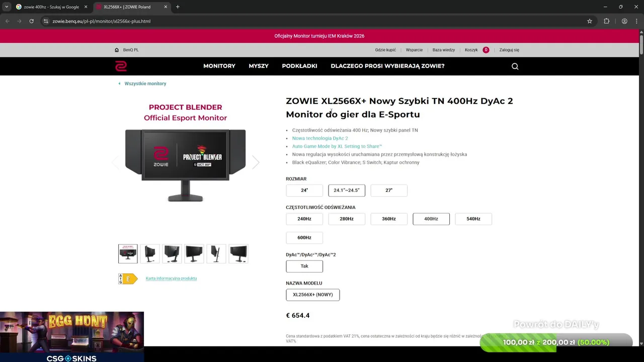Reload the page with refresh icon
This screenshot has width=644, height=362.
point(31,21)
